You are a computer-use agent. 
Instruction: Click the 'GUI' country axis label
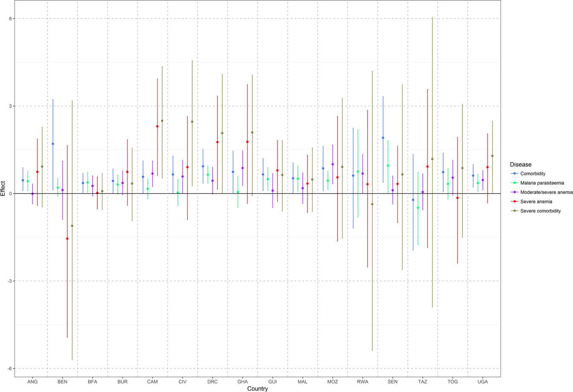click(x=272, y=382)
